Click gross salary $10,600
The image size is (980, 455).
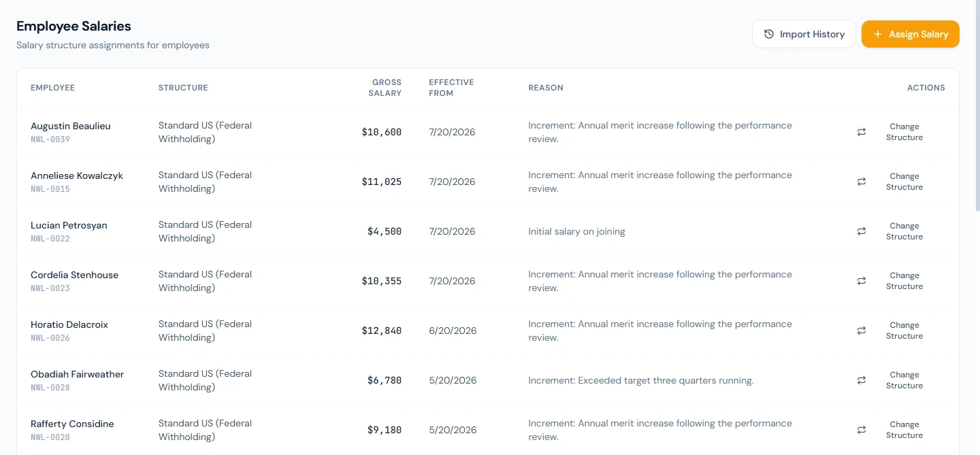(382, 133)
